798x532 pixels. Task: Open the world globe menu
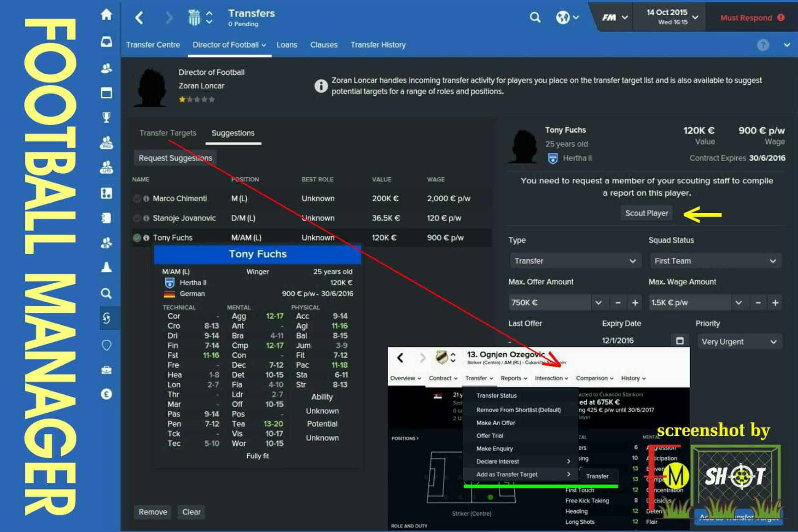coord(567,18)
